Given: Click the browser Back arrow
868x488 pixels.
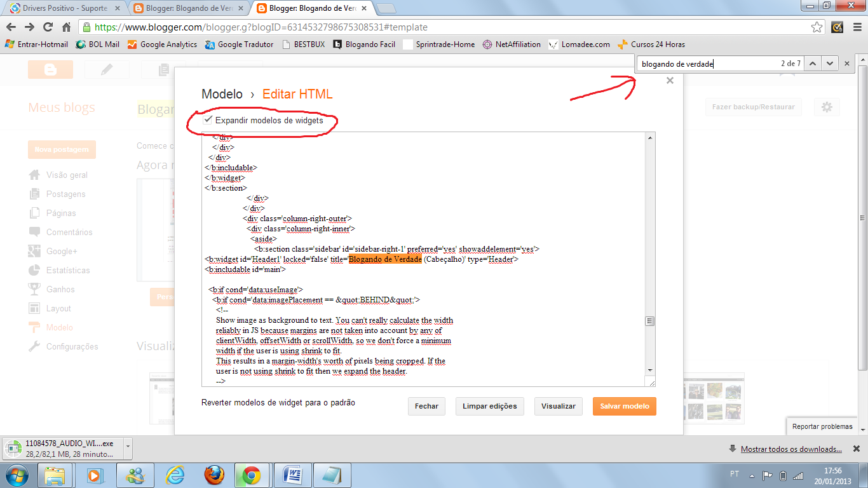Looking at the screenshot, I should point(11,27).
